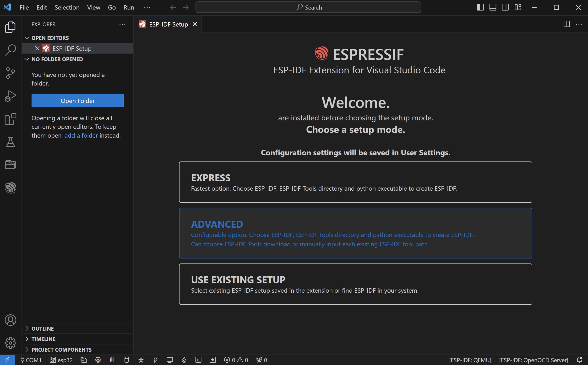
Task: Open the Search view in activity bar
Action: pyautogui.click(x=10, y=50)
